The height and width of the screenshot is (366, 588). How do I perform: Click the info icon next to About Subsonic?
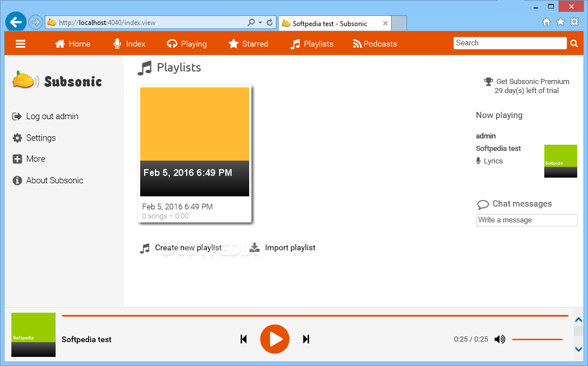point(17,180)
